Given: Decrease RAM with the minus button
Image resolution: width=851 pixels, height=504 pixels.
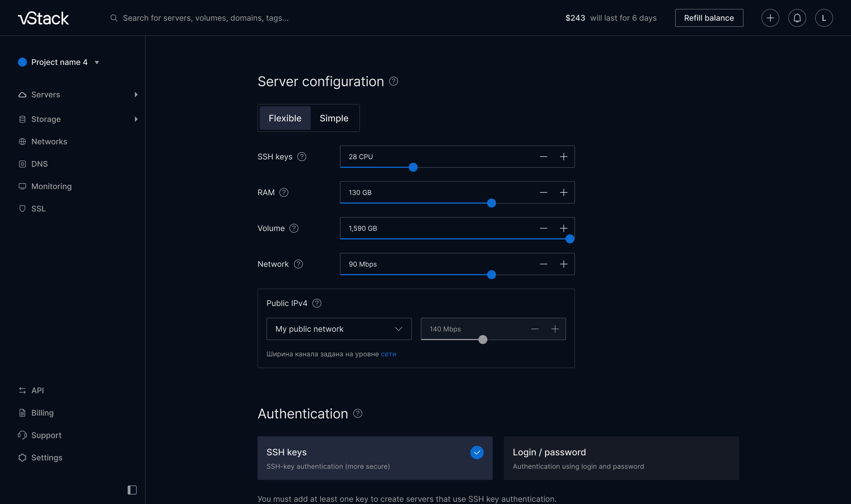Looking at the screenshot, I should point(543,192).
